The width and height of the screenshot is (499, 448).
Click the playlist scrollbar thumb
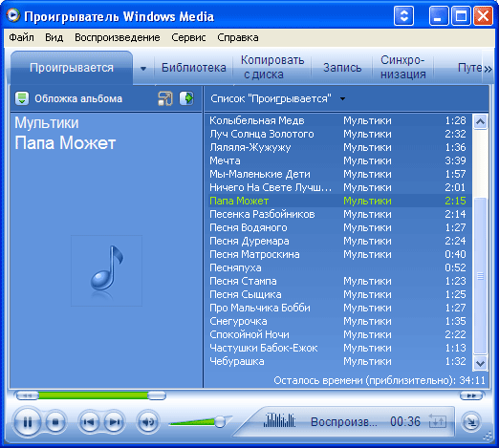[480, 276]
